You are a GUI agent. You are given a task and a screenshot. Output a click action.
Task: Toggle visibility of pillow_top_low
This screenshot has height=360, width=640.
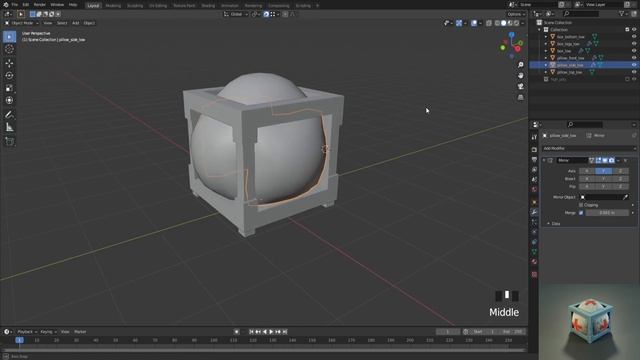pos(634,72)
